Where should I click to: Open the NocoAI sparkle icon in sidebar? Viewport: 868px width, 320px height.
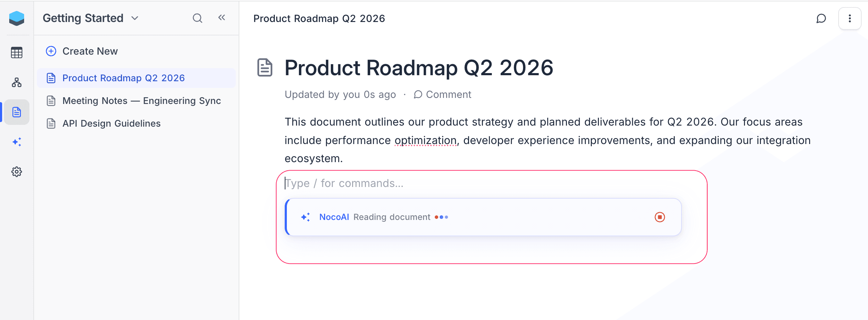pos(17,142)
